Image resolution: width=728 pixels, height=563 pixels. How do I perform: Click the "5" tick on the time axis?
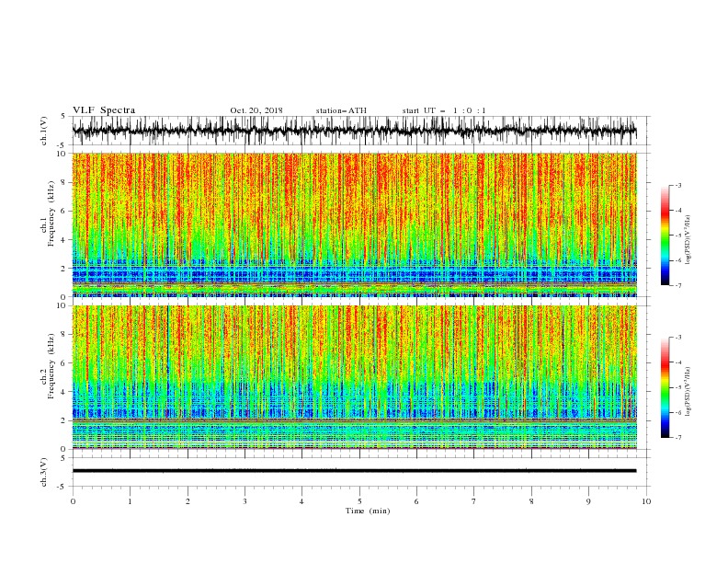(x=359, y=501)
